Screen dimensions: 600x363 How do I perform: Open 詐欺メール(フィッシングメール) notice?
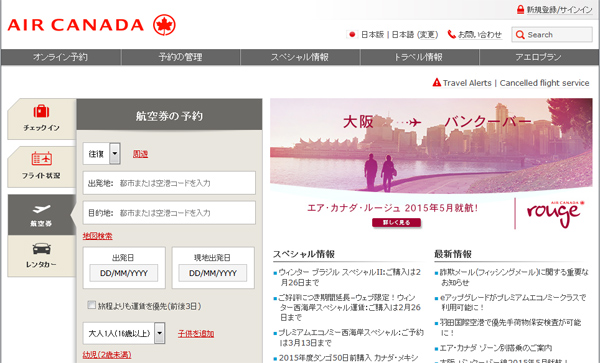point(514,277)
